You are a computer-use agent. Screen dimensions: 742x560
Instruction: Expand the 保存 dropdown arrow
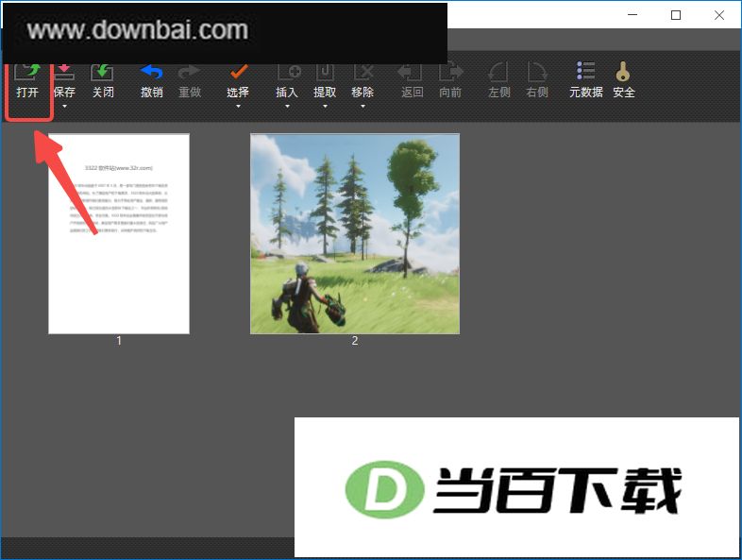pos(65,107)
